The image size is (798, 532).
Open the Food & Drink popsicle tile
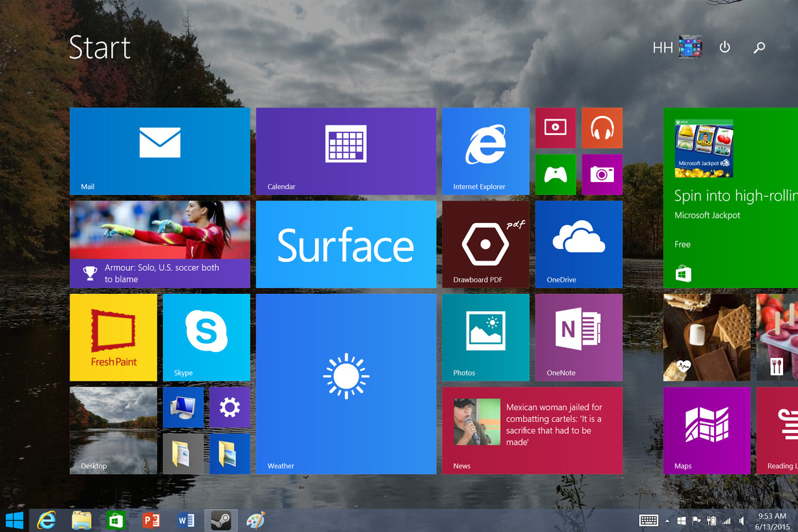point(777,338)
